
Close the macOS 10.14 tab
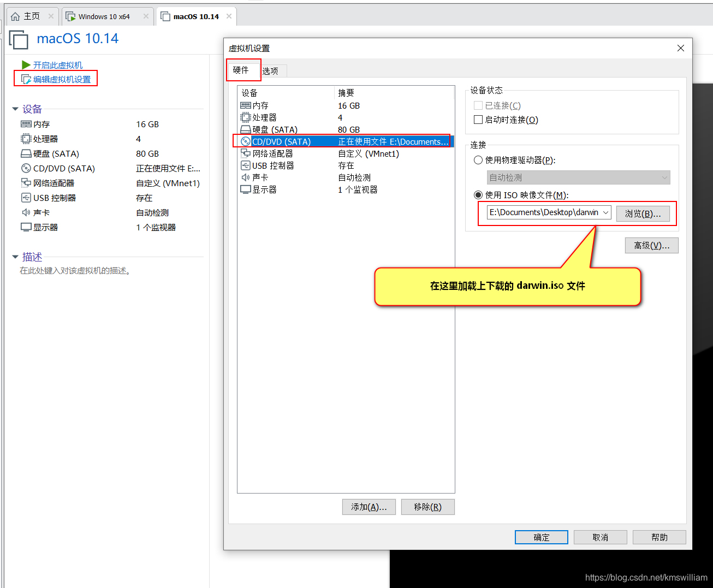(229, 16)
